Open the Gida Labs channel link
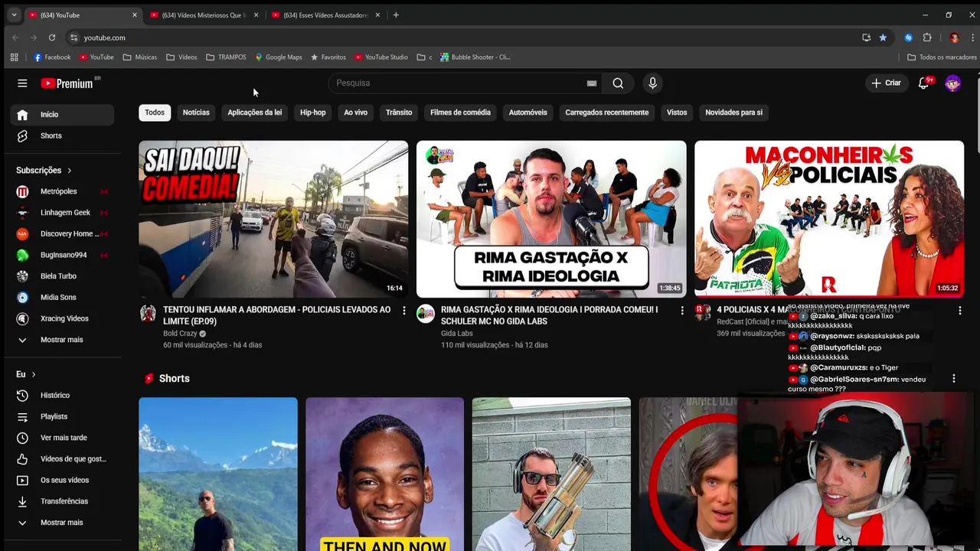Image resolution: width=980 pixels, height=551 pixels. 457,334
